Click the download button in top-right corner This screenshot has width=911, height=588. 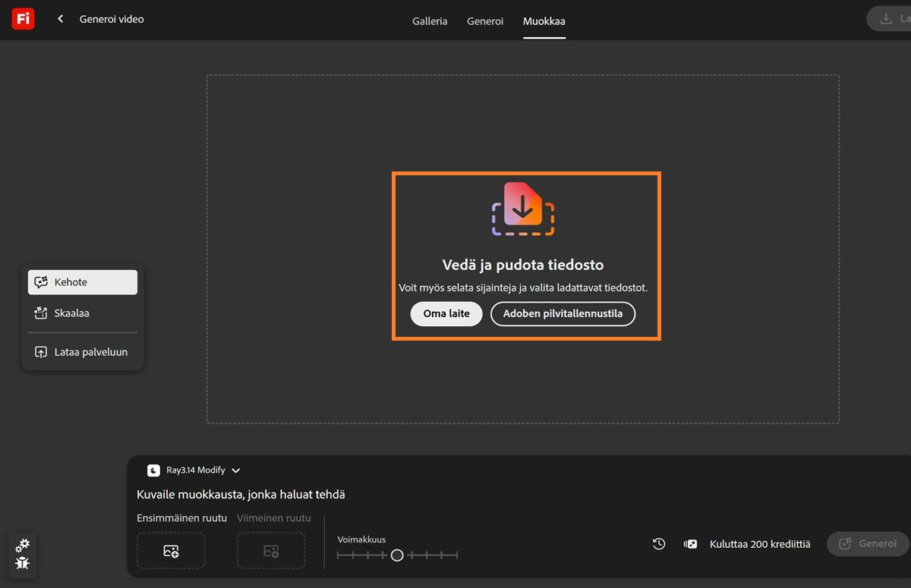[889, 19]
